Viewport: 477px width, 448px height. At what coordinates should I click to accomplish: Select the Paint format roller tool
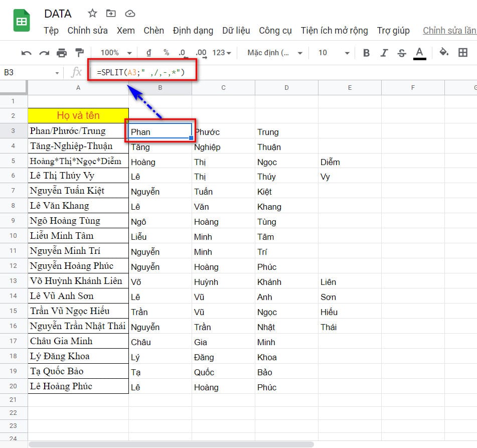point(79,53)
